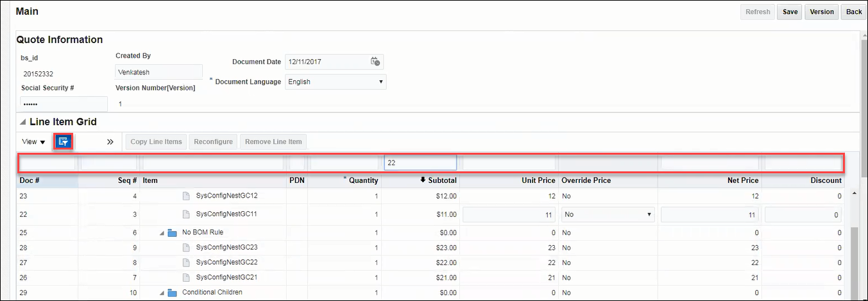Collapse the Line Item Grid section
The width and height of the screenshot is (868, 301).
(23, 122)
